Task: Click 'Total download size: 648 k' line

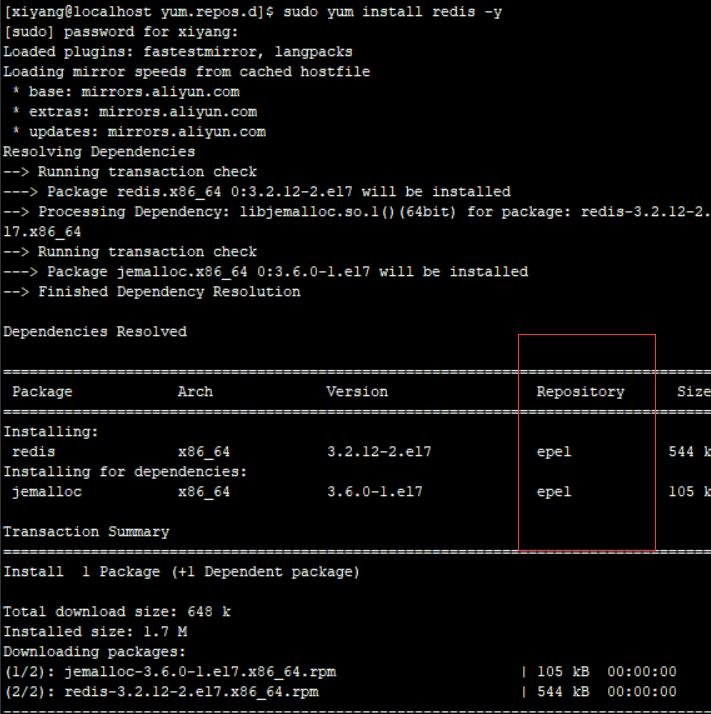Action: pyautogui.click(x=117, y=612)
